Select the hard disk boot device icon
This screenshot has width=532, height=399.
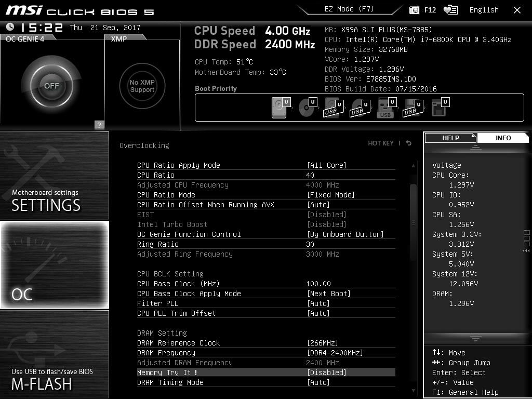tap(281, 108)
